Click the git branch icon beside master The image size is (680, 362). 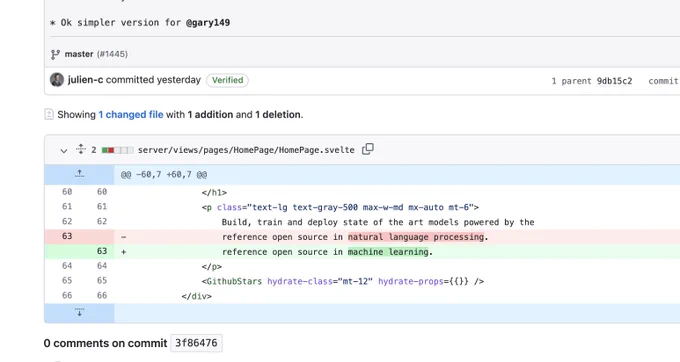[56, 55]
